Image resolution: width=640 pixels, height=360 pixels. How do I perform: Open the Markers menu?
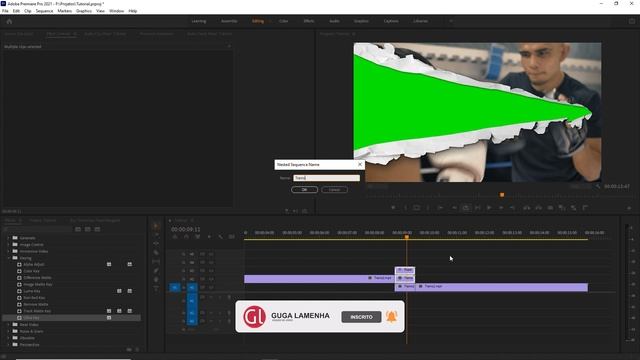coord(64,11)
